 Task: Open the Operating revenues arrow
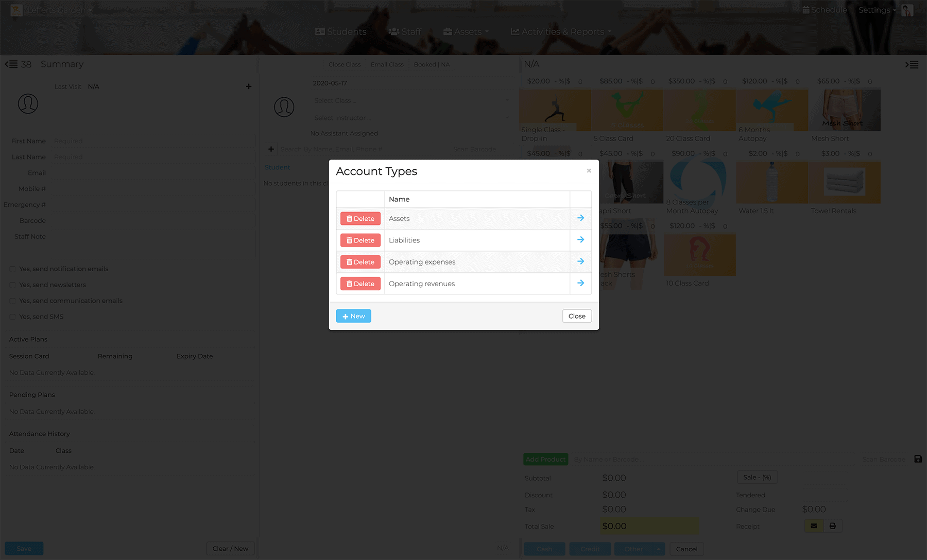(x=580, y=283)
